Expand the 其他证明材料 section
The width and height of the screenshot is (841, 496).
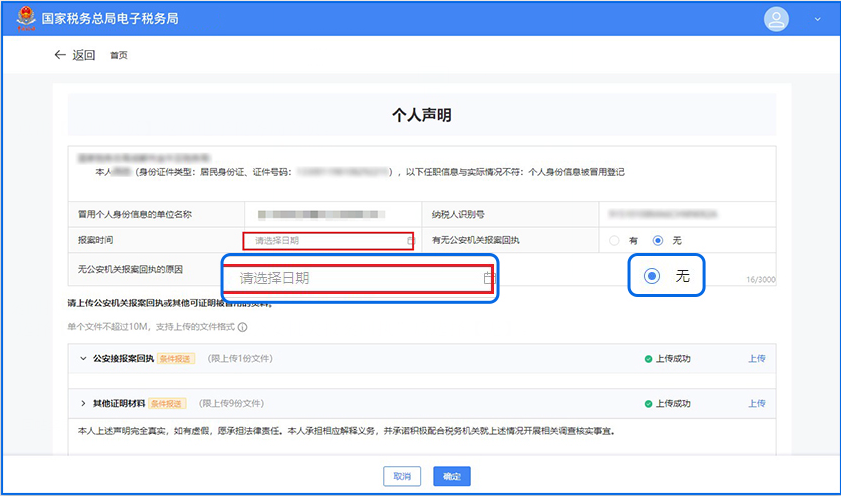[x=82, y=403]
